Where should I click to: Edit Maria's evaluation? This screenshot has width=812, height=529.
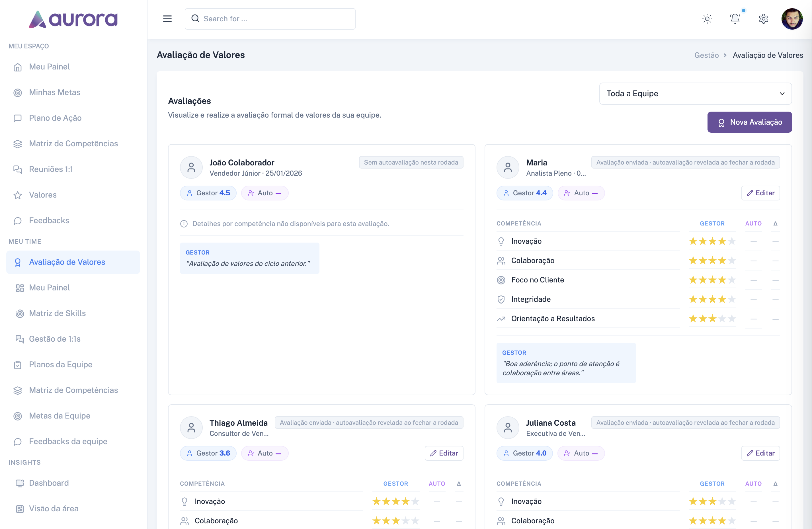pyautogui.click(x=760, y=193)
